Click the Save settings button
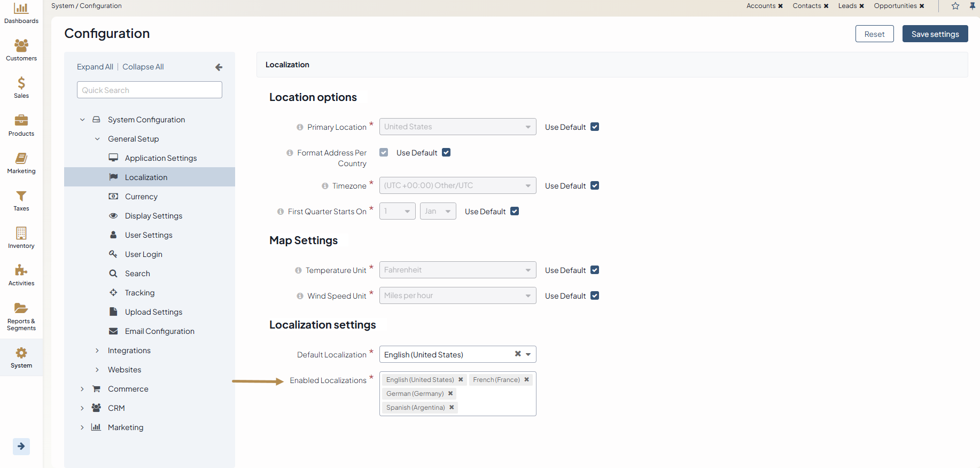This screenshot has height=468, width=980. click(x=935, y=34)
